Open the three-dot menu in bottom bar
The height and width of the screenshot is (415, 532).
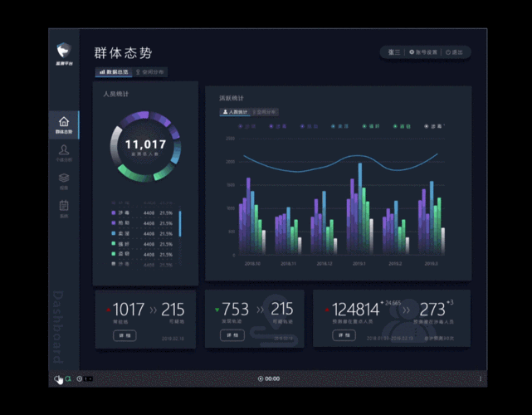[481, 378]
